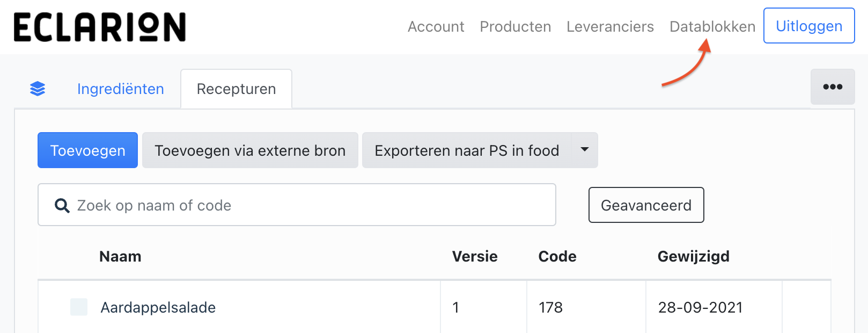Click the magnifying glass search icon
This screenshot has width=868, height=333.
[x=62, y=205]
